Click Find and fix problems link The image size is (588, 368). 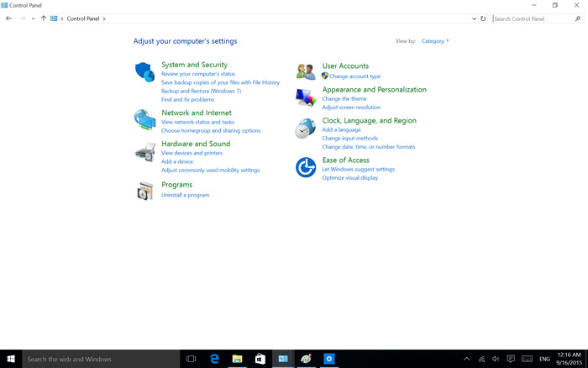coord(187,100)
